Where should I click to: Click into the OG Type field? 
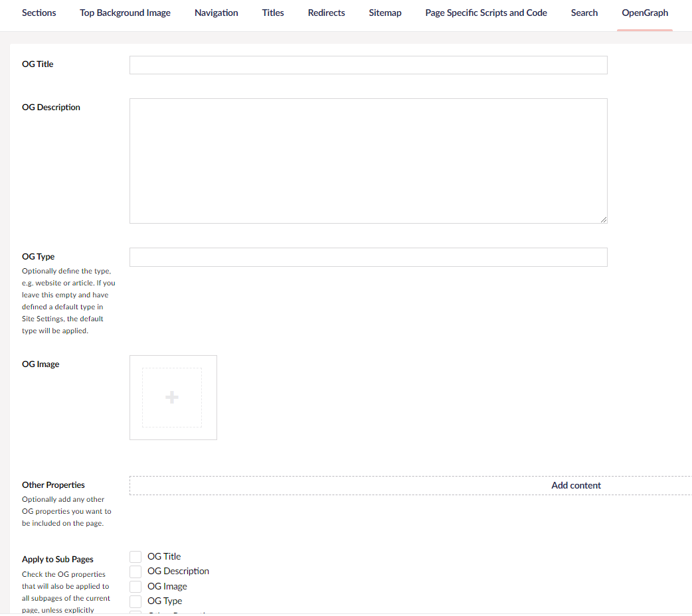pos(368,258)
